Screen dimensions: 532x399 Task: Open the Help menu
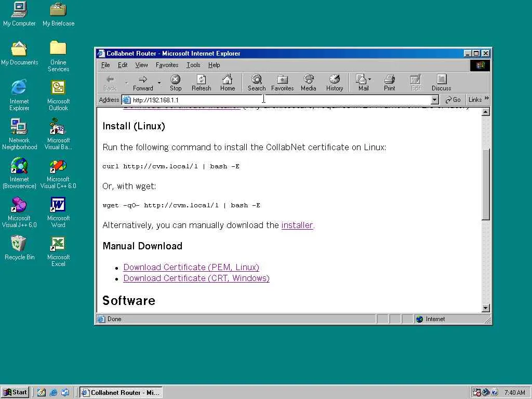[214, 65]
